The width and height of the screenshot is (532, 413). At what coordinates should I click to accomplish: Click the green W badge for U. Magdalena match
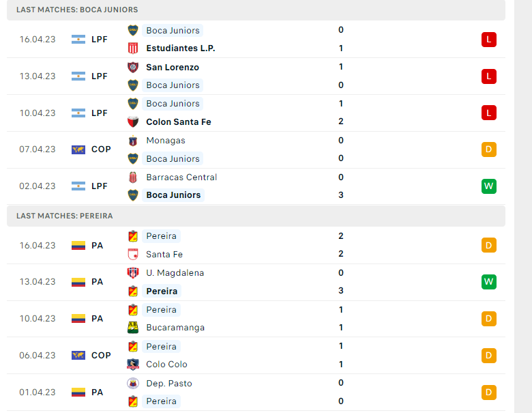488,282
